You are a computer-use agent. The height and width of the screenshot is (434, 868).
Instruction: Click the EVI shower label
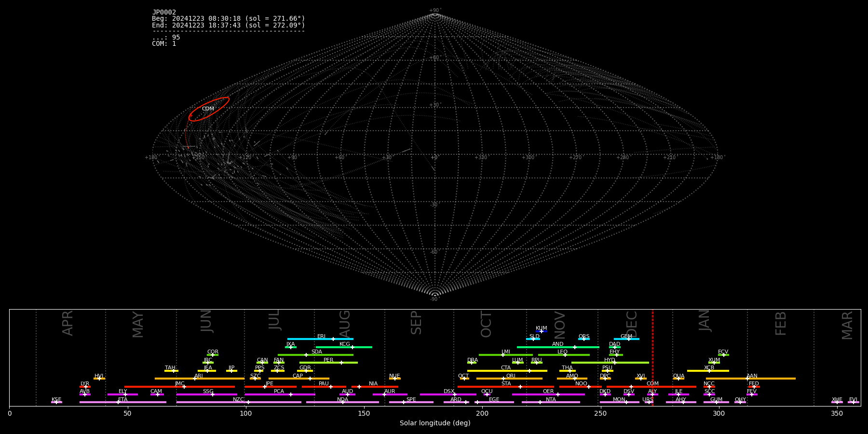(x=853, y=400)
